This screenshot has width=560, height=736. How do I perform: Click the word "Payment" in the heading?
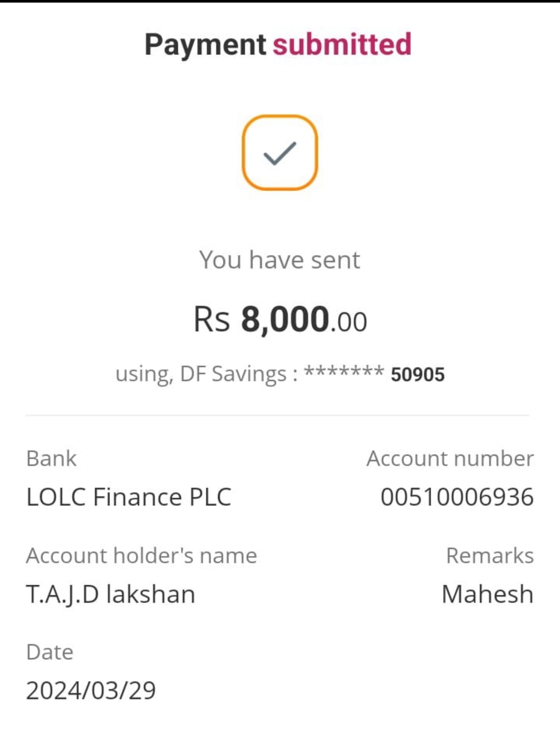[x=205, y=45]
